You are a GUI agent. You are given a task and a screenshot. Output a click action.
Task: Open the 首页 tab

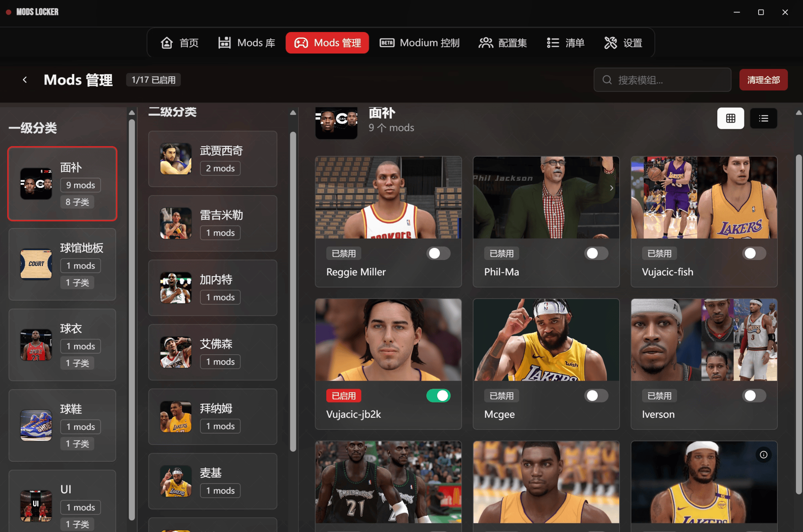click(x=180, y=43)
